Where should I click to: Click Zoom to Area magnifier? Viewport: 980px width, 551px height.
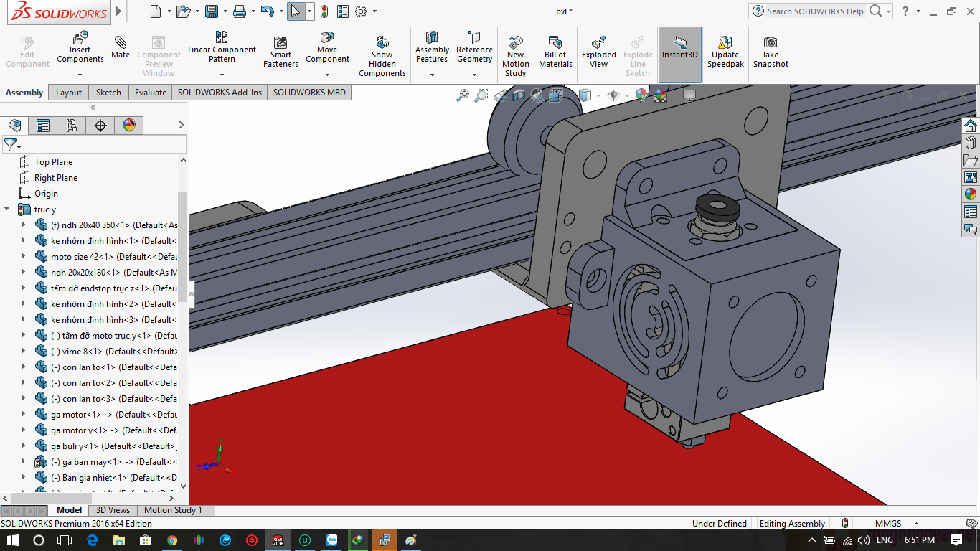click(x=481, y=95)
